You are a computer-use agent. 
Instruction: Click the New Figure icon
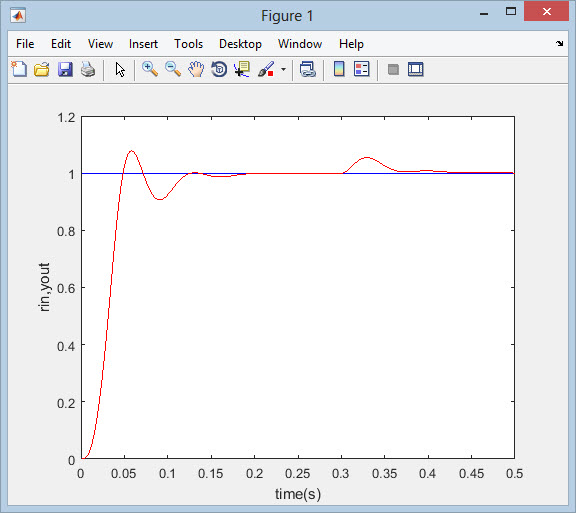tap(19, 69)
